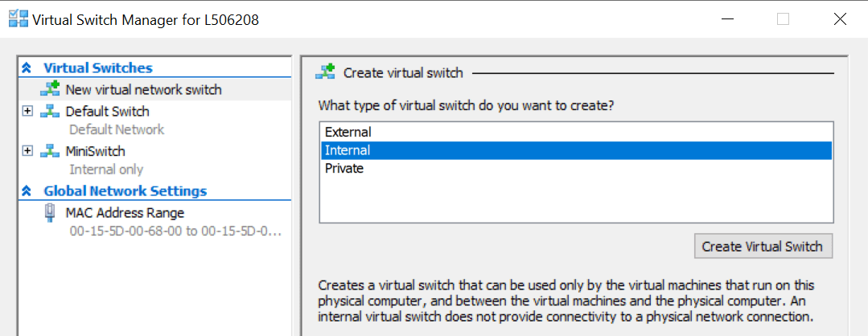Click the Virtual Switch Manager title bar icon
The height and width of the screenshot is (336, 868).
(x=17, y=19)
